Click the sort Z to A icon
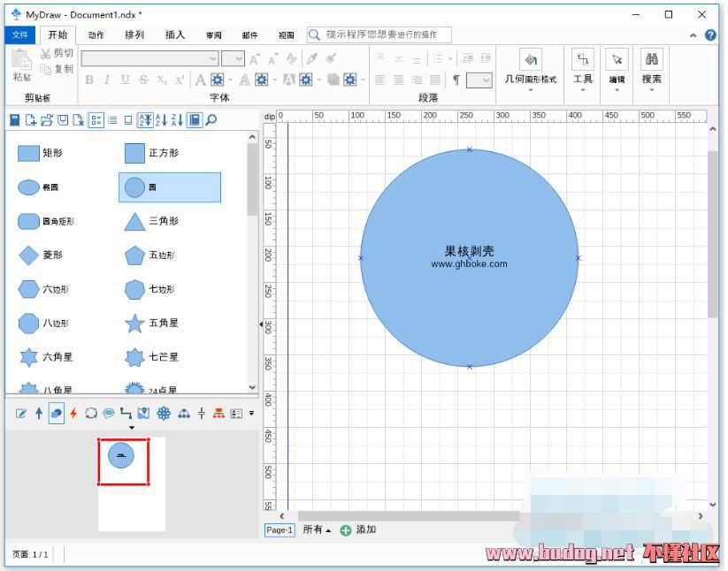This screenshot has width=728, height=571. (176, 120)
